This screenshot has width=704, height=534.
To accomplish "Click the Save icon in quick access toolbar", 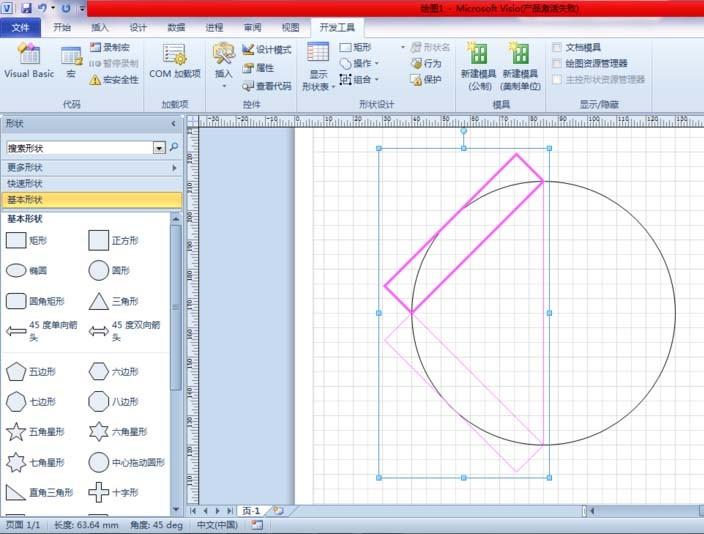I will (26, 8).
